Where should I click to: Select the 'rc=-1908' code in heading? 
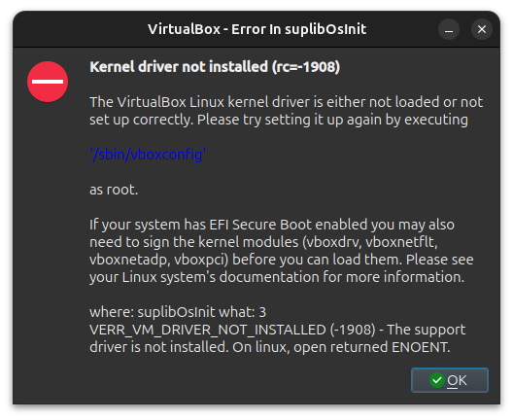coord(306,67)
